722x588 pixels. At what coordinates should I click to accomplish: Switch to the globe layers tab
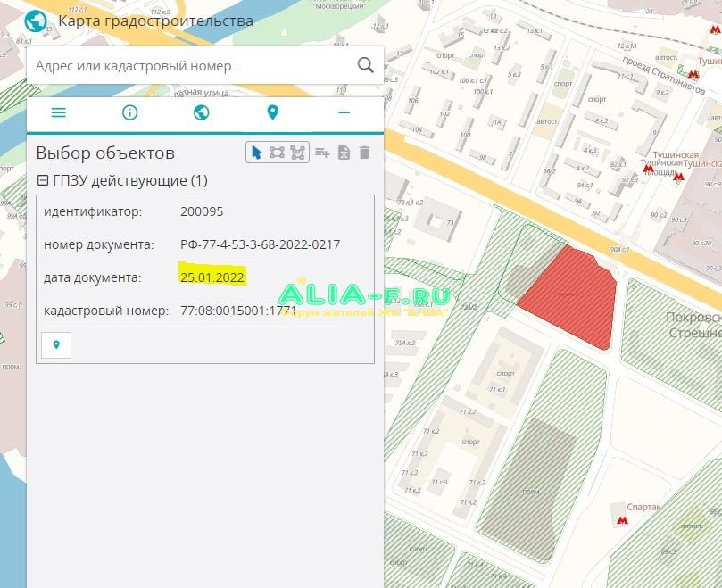[201, 112]
